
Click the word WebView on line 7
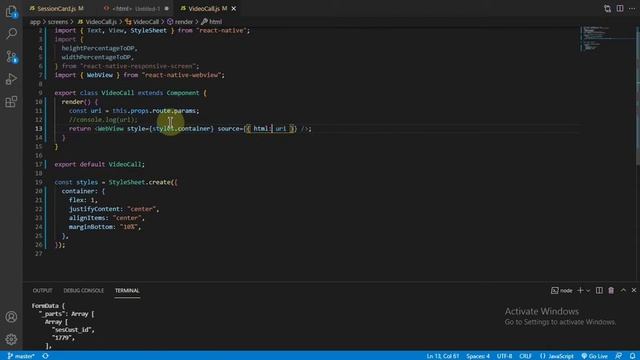coord(99,75)
